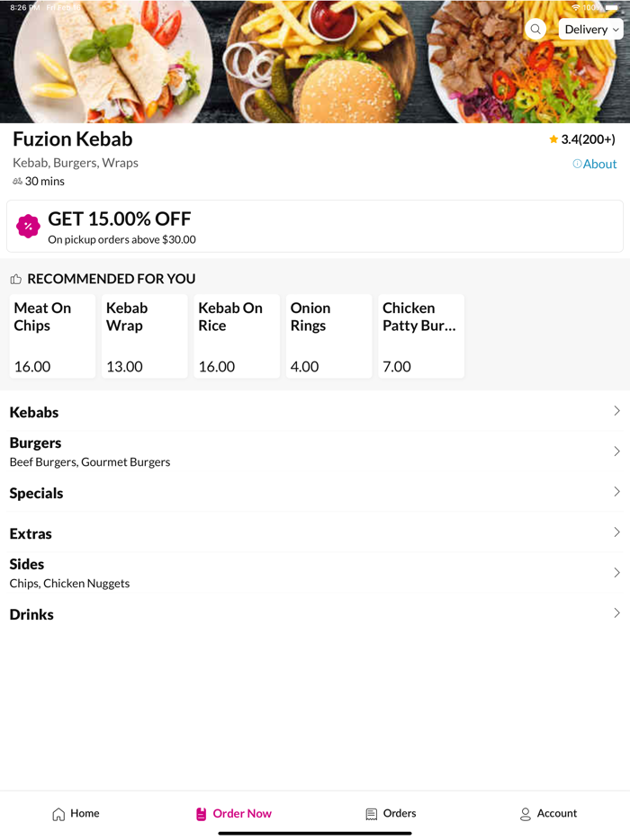
Task: Open the Order Now icon
Action: tap(199, 813)
